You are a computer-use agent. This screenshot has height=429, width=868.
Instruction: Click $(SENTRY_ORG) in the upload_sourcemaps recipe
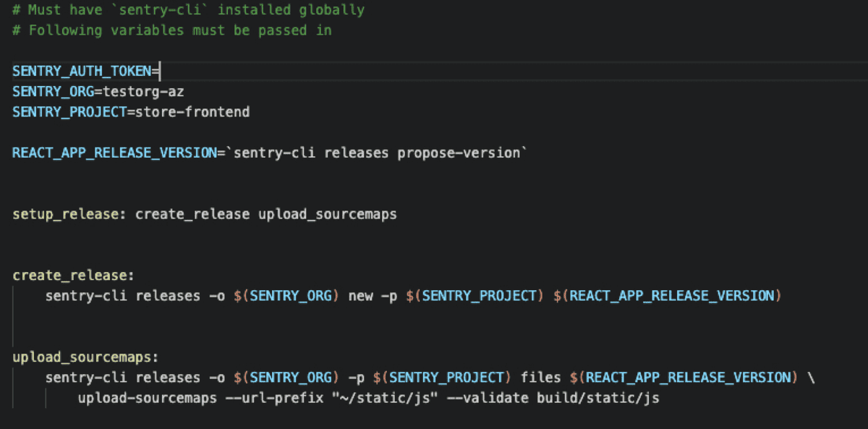(286, 378)
